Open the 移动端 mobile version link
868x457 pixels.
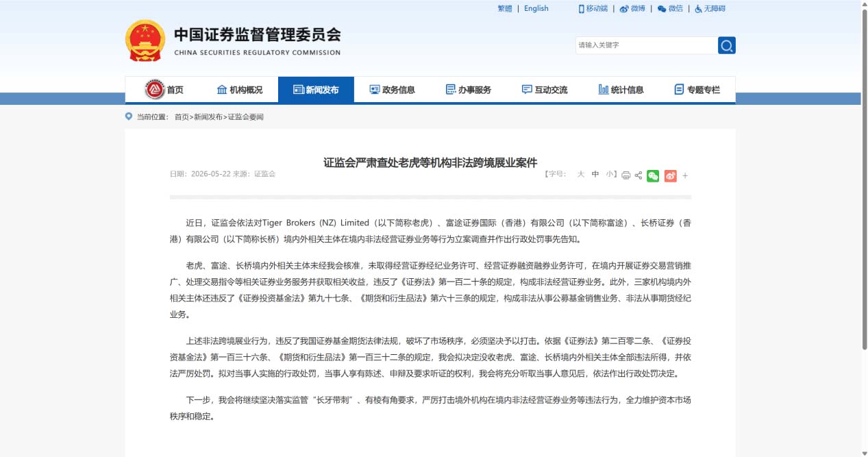tap(593, 9)
